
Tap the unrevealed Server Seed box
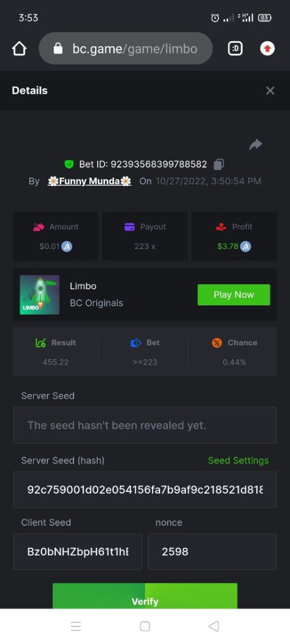[x=145, y=425]
